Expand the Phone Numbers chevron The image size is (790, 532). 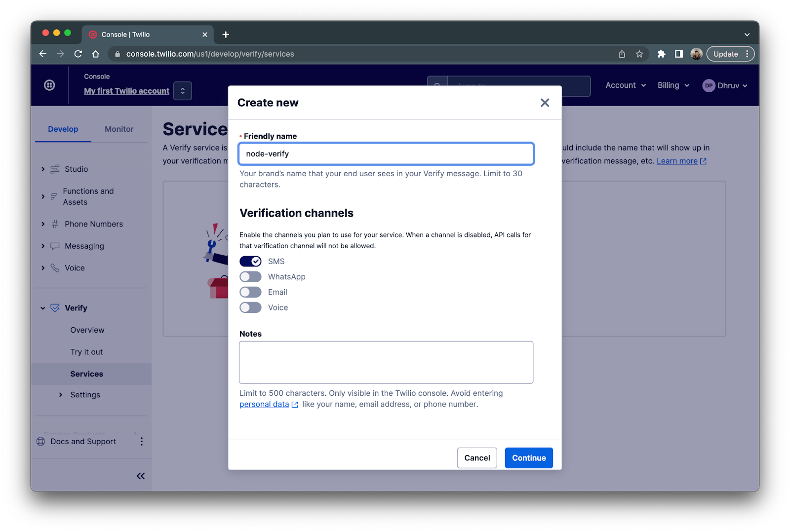pos(43,224)
